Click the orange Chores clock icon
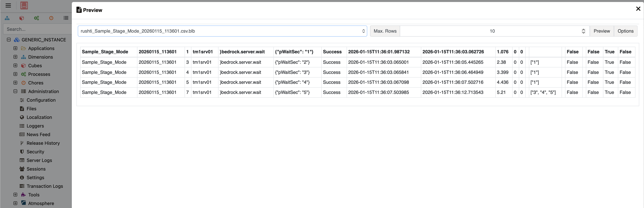Image resolution: width=644 pixels, height=208 pixels. (51, 18)
